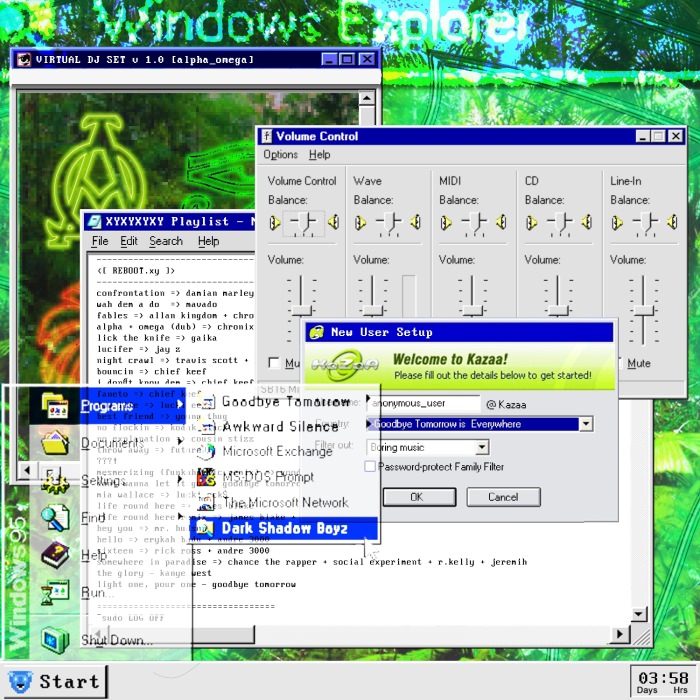Open the Help book icon
Viewport: 700px width, 700px height.
(55, 555)
